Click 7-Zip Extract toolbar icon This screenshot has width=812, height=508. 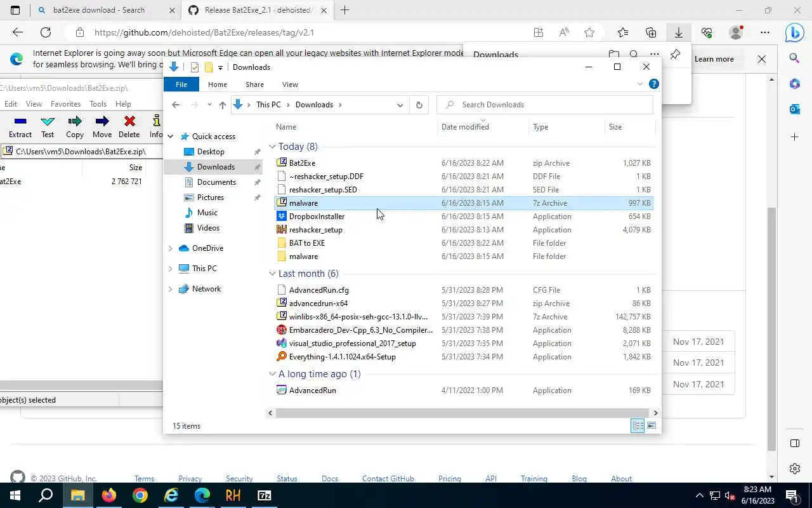[x=20, y=126]
